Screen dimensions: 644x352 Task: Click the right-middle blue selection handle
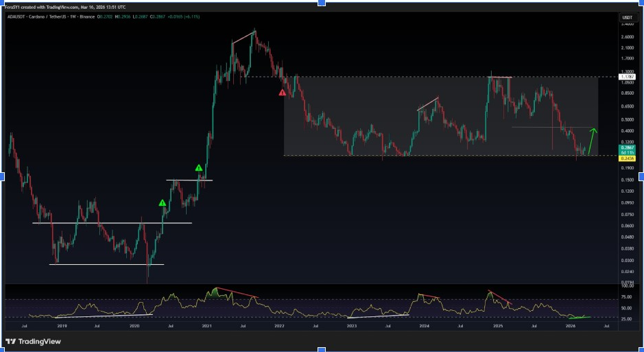pos(641,177)
